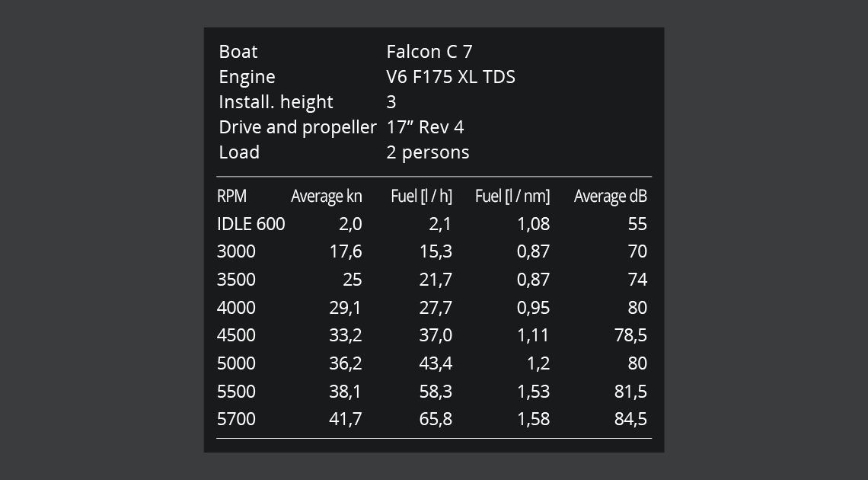868x480 pixels.
Task: Select the Fuel [l / h] column header
Action: 421,197
